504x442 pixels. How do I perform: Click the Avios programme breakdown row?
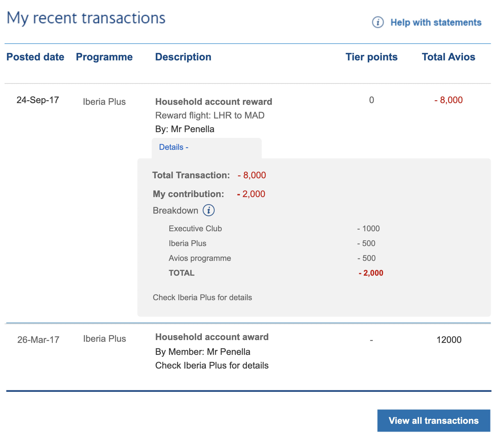(272, 258)
